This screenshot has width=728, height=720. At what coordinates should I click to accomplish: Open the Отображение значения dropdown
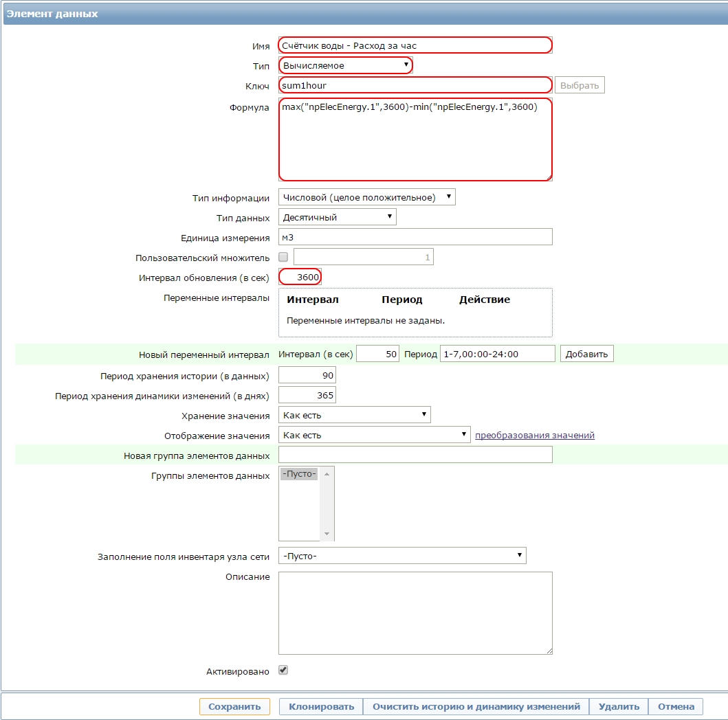click(374, 435)
